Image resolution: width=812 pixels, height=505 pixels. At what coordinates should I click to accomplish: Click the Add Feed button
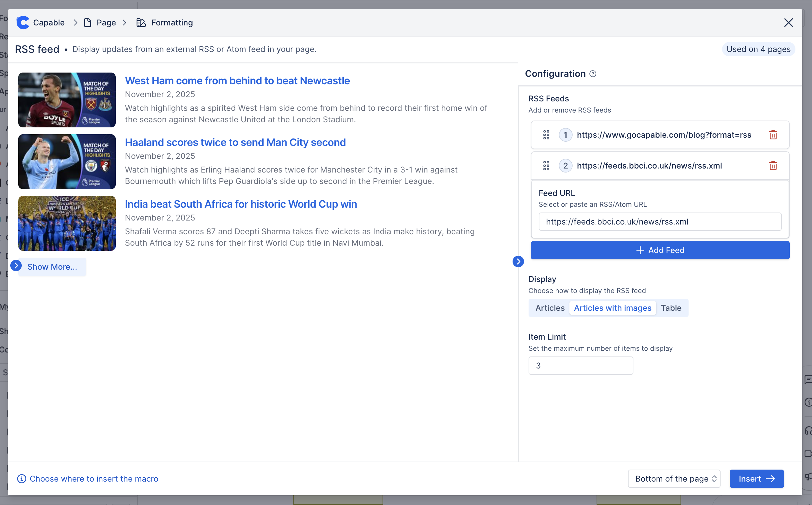[660, 250]
